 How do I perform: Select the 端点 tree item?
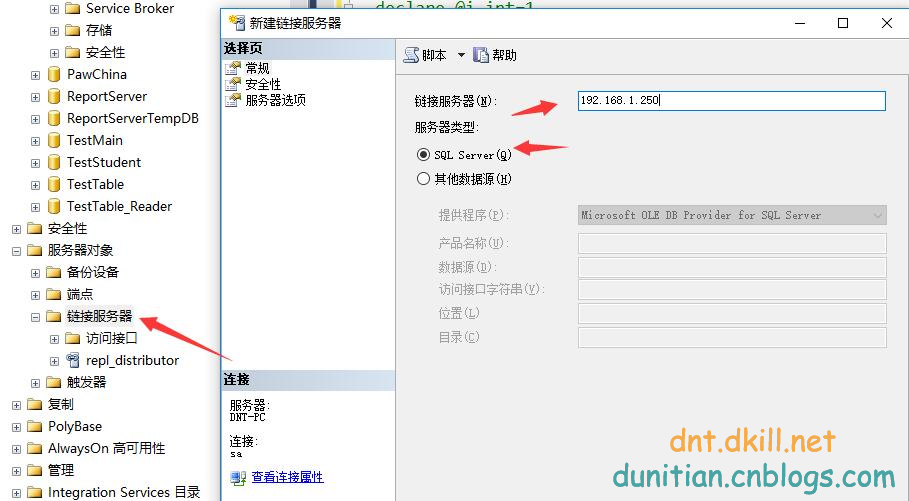tap(80, 295)
